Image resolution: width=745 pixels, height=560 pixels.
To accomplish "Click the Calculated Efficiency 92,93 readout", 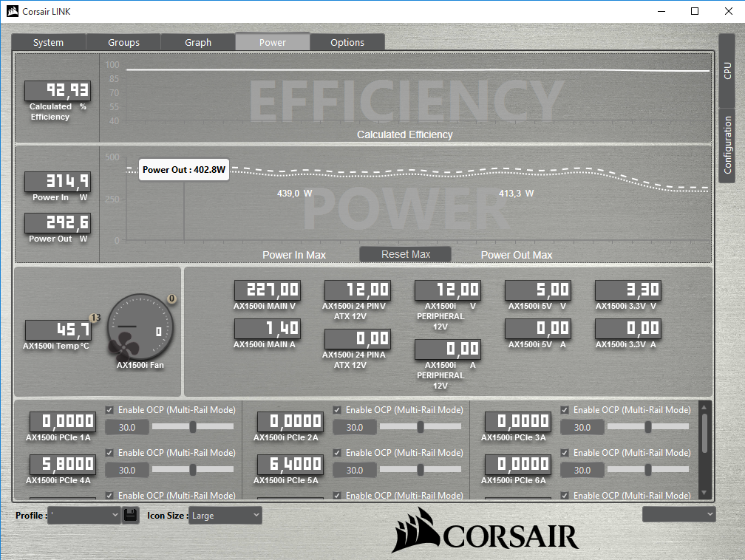I will pyautogui.click(x=58, y=90).
